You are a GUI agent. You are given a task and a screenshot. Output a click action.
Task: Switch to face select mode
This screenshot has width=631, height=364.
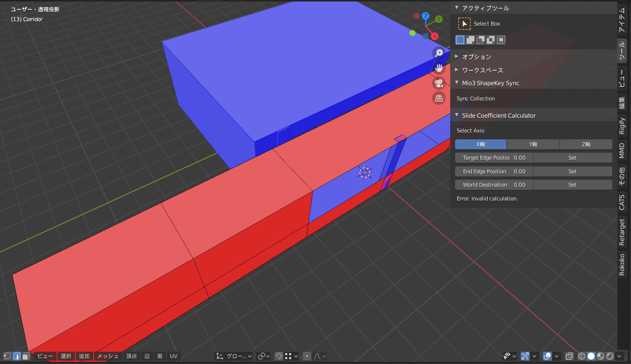pos(26,356)
